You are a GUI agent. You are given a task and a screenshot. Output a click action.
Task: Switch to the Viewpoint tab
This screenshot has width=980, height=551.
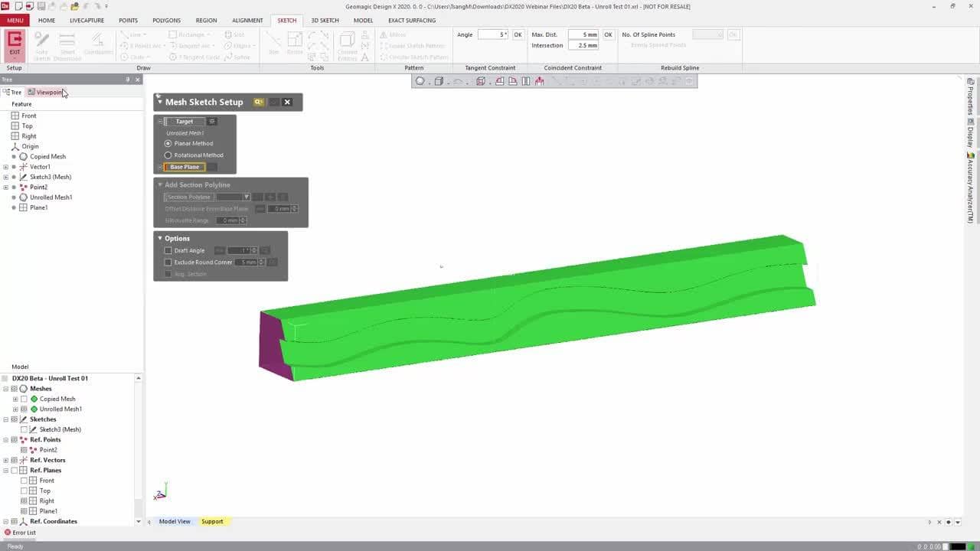46,93
